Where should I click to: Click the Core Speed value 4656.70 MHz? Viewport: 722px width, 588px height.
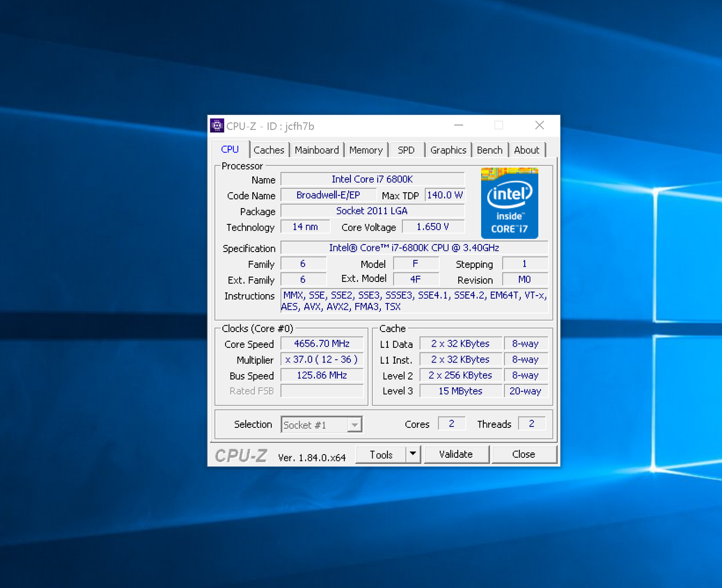click(322, 344)
